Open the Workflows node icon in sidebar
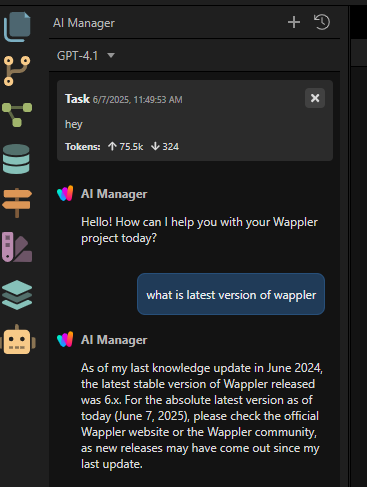The width and height of the screenshot is (367, 487). pos(17,115)
